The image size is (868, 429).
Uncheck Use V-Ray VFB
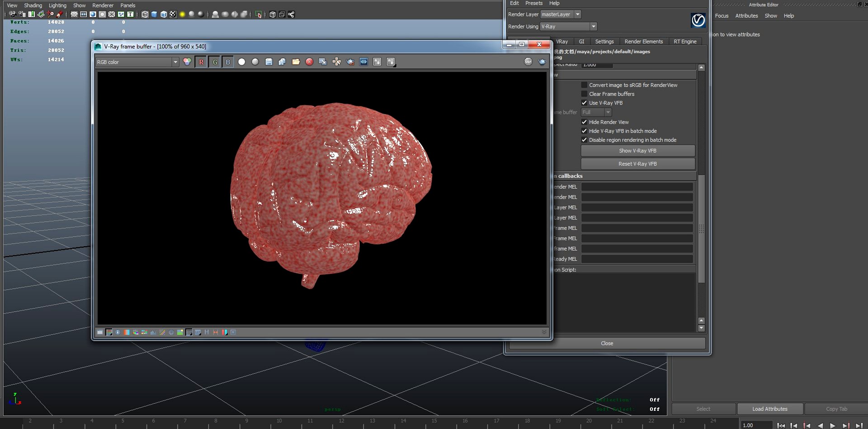584,103
